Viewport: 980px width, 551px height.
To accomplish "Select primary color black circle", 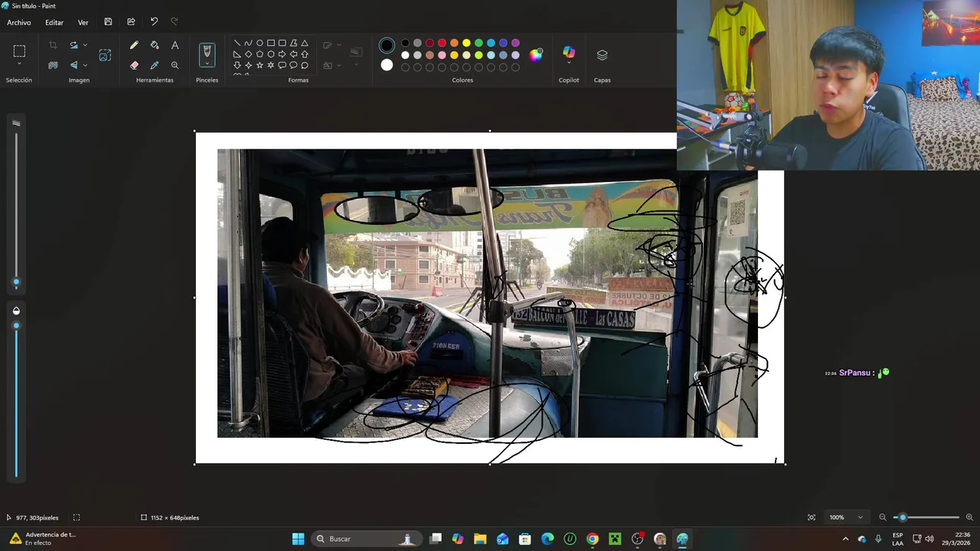I will pyautogui.click(x=387, y=46).
